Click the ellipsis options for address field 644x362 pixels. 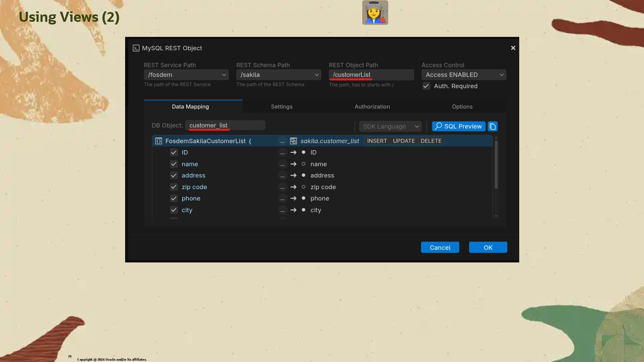[x=282, y=176]
